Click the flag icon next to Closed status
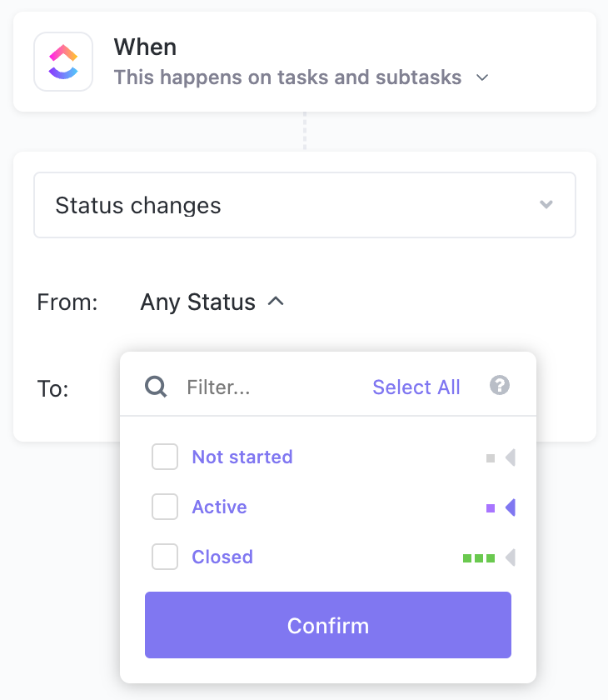608x700 pixels. pos(510,557)
